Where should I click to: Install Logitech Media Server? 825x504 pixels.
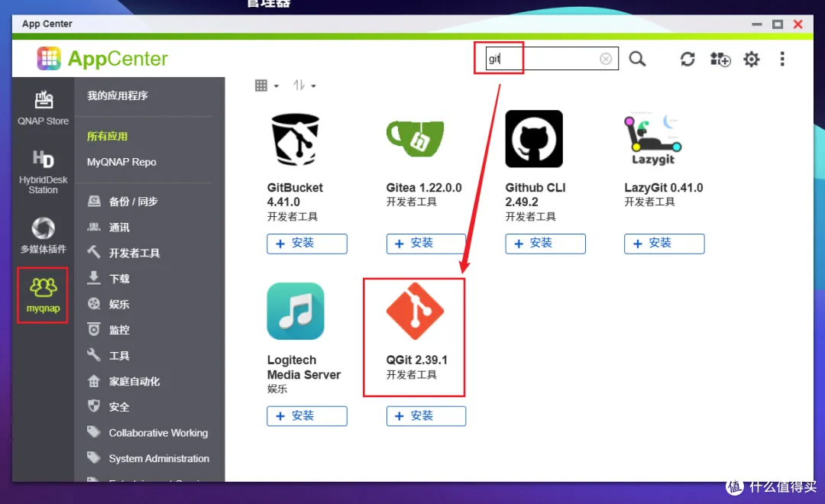click(307, 416)
